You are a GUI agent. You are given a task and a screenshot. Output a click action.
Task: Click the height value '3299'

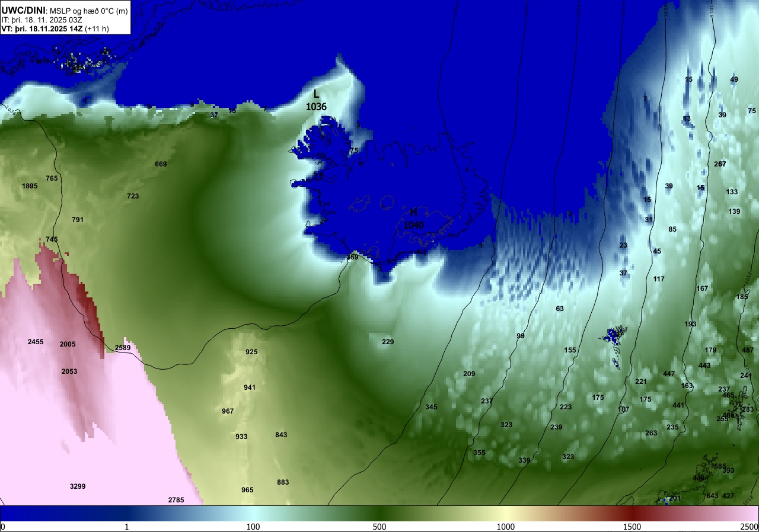click(78, 486)
